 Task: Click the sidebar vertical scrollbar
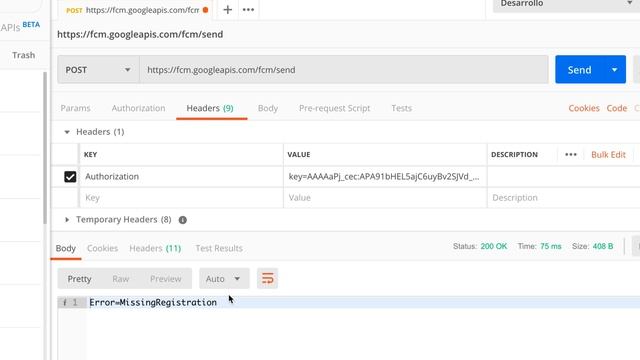[x=45, y=148]
